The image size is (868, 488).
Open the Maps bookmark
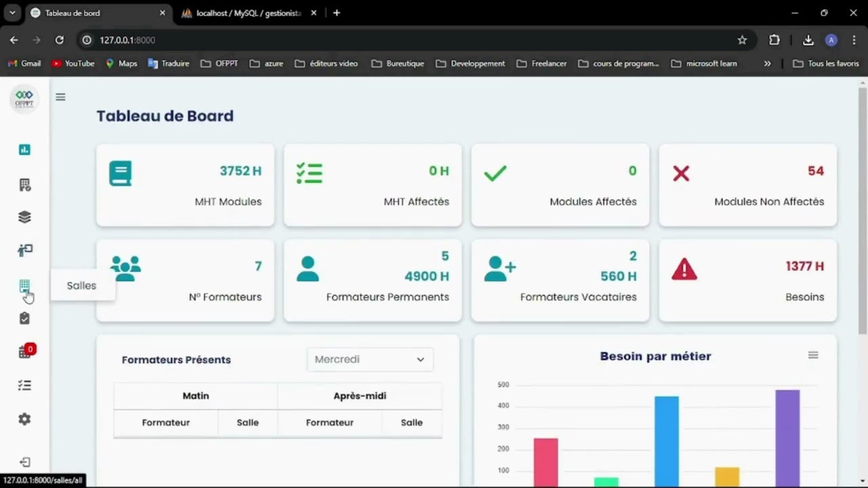pos(121,64)
